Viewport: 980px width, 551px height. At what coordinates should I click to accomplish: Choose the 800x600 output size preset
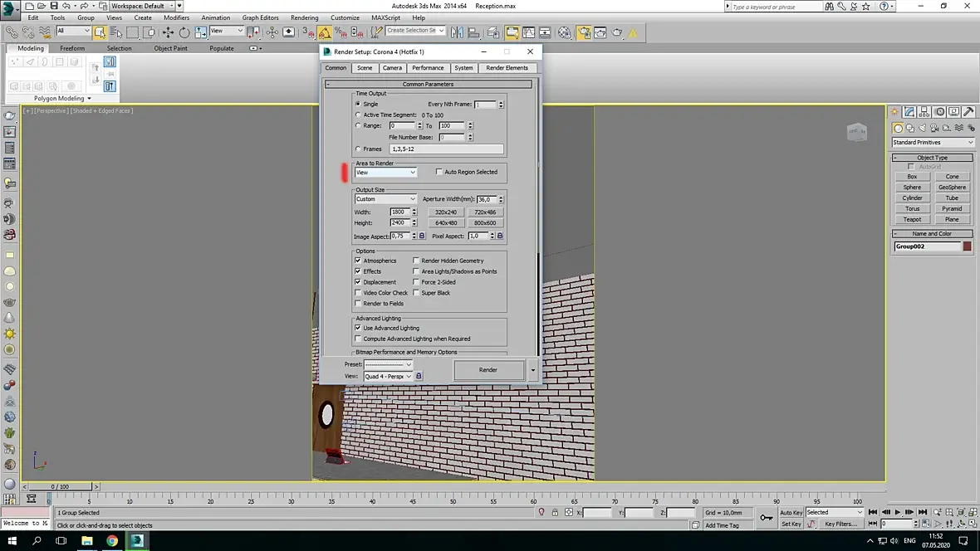(x=485, y=222)
